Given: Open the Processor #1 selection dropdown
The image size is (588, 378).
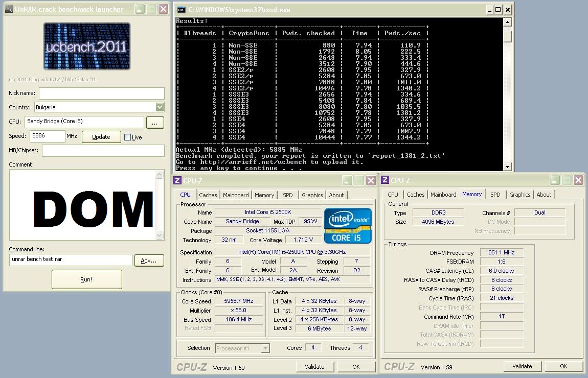Looking at the screenshot, I should (x=265, y=348).
